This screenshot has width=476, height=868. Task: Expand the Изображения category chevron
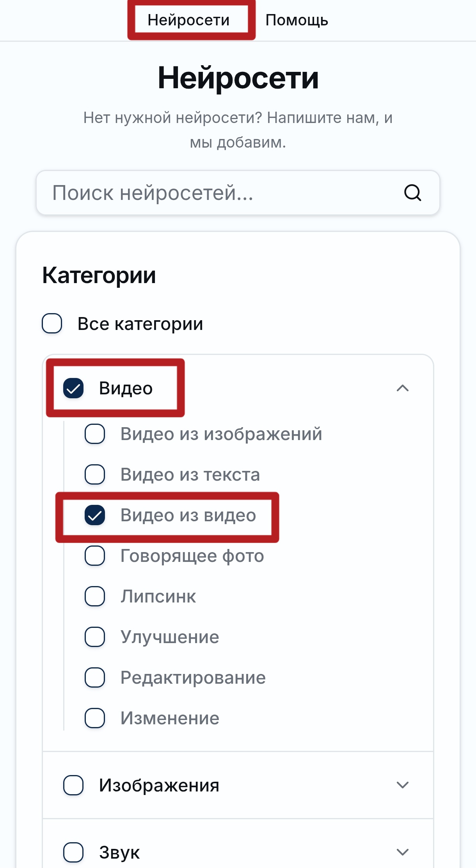[402, 785]
